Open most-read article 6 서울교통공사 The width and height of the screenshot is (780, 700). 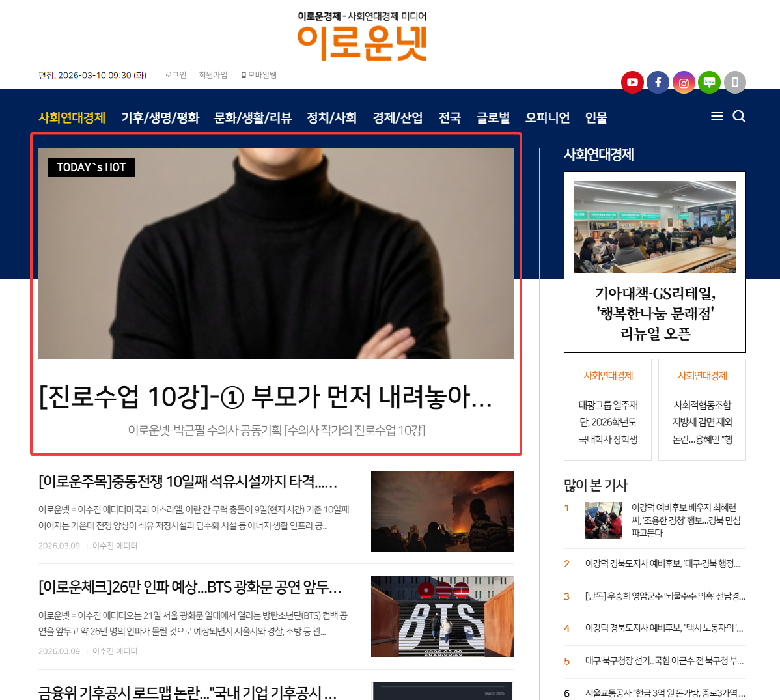pyautogui.click(x=665, y=693)
